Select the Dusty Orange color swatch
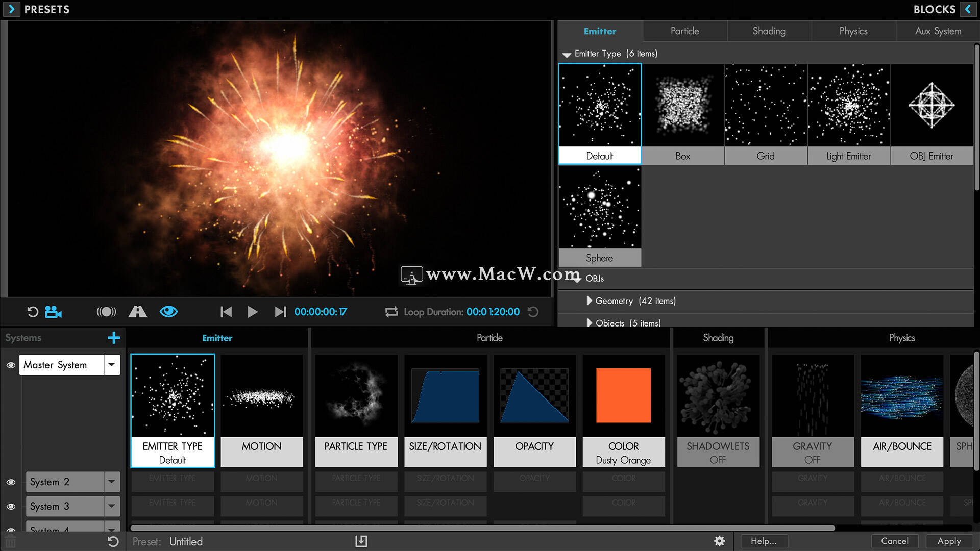This screenshot has width=980, height=551. 623,395
